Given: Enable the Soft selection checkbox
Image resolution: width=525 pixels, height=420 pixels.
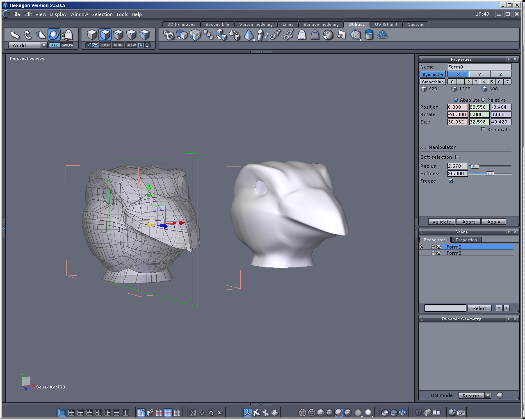Looking at the screenshot, I should [x=457, y=157].
